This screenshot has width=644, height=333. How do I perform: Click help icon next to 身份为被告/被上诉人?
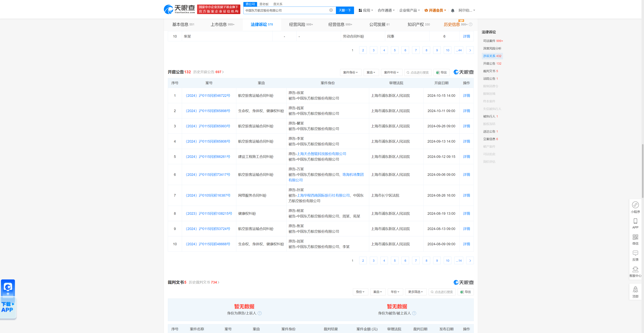point(414,313)
